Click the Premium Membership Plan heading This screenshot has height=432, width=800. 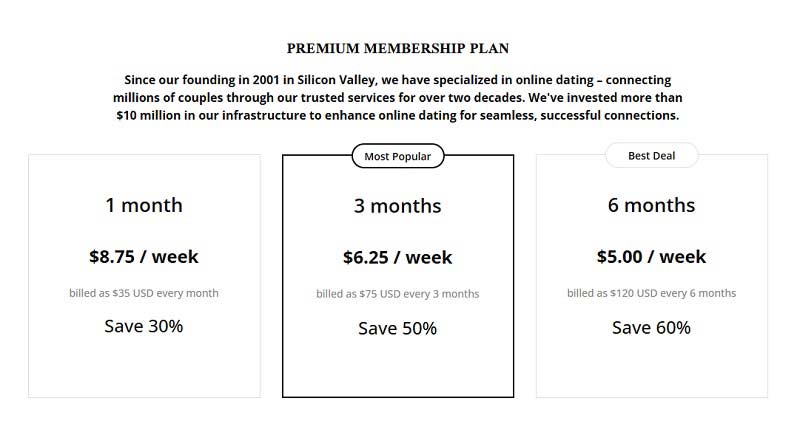[x=398, y=48]
